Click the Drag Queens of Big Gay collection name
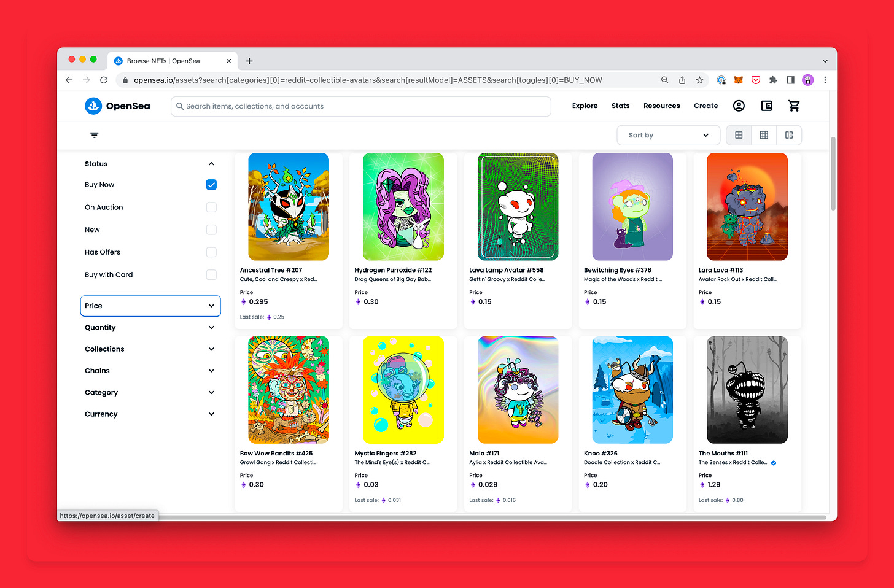This screenshot has width=894, height=588. pyautogui.click(x=392, y=279)
